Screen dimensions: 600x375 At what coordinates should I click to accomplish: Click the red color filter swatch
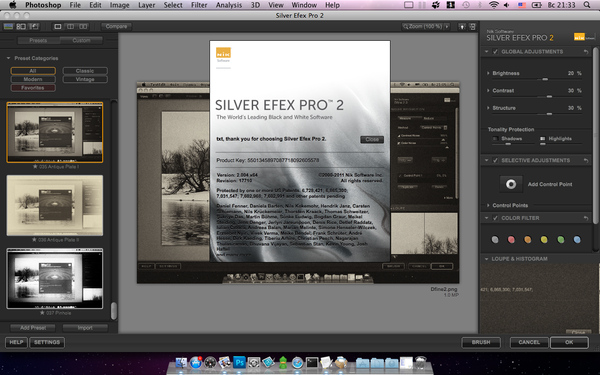(x=511, y=240)
